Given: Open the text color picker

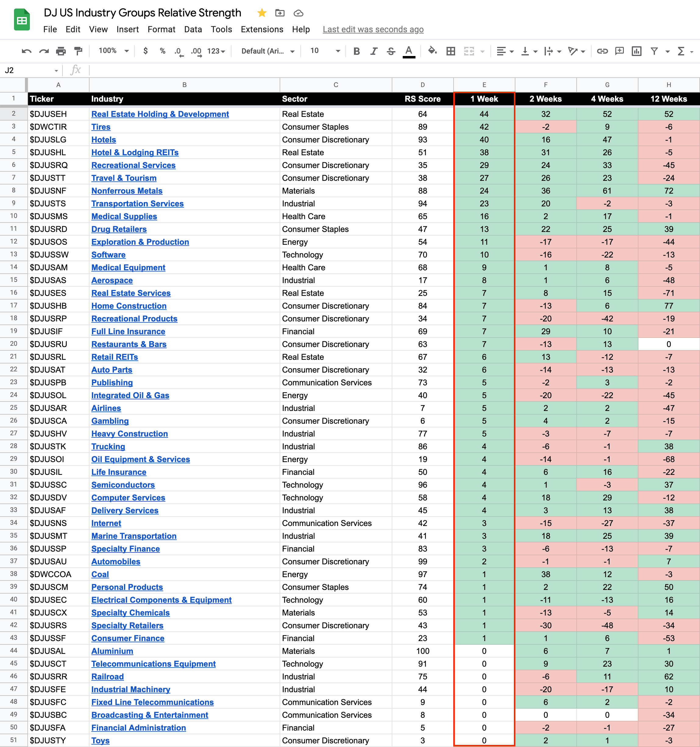Looking at the screenshot, I should tap(409, 51).
